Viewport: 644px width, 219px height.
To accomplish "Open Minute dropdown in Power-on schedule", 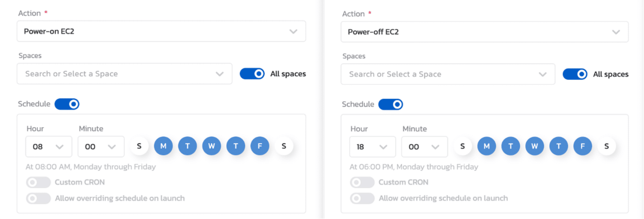I will pos(101,147).
